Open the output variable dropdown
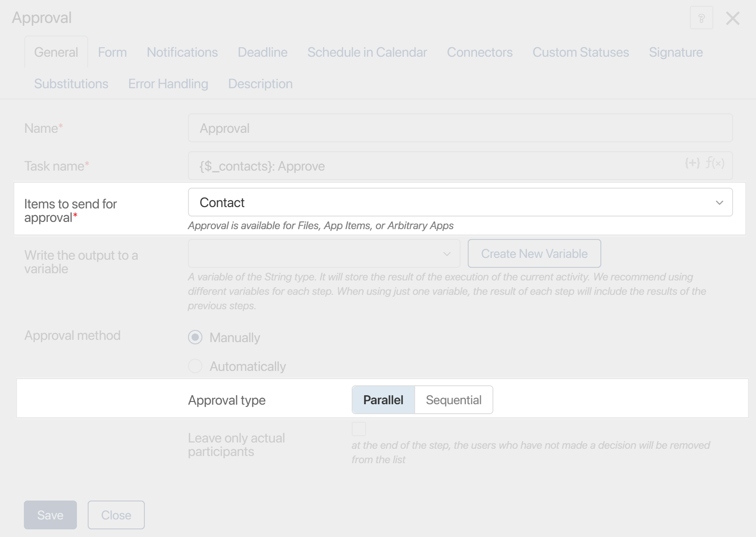756x537 pixels. coord(324,254)
